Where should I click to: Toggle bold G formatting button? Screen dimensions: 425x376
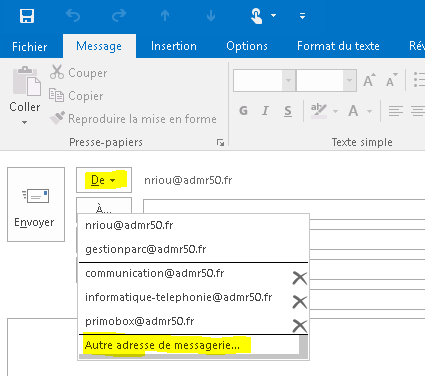click(244, 111)
